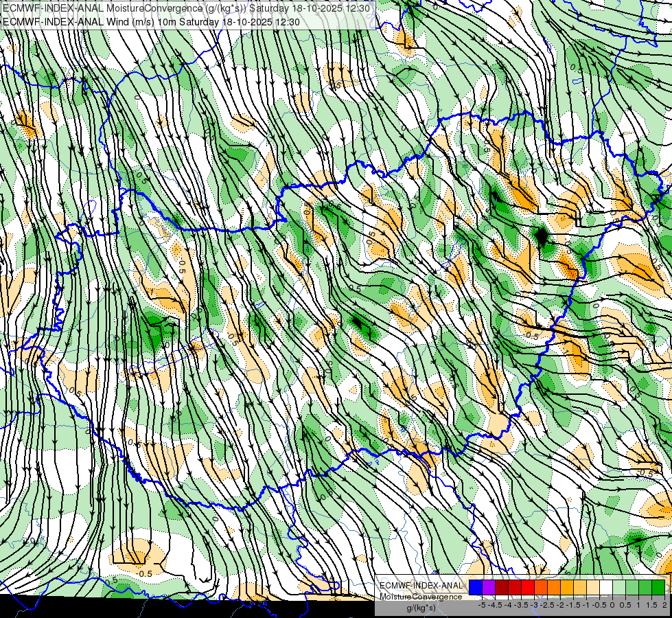Click the darkest green swatch ending at 2
Image resolution: width=672 pixels, height=618 pixels.
point(658,588)
